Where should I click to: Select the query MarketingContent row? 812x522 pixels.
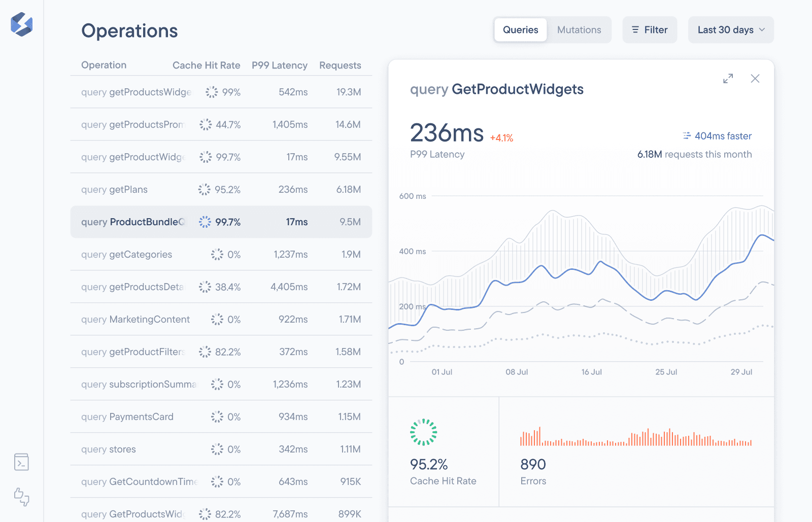pos(221,320)
